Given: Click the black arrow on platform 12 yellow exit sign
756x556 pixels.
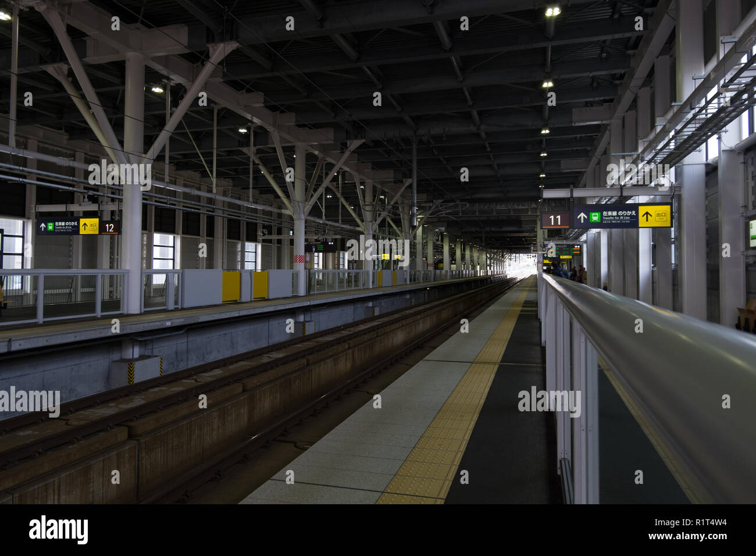Looking at the screenshot, I should pyautogui.click(x=85, y=226).
